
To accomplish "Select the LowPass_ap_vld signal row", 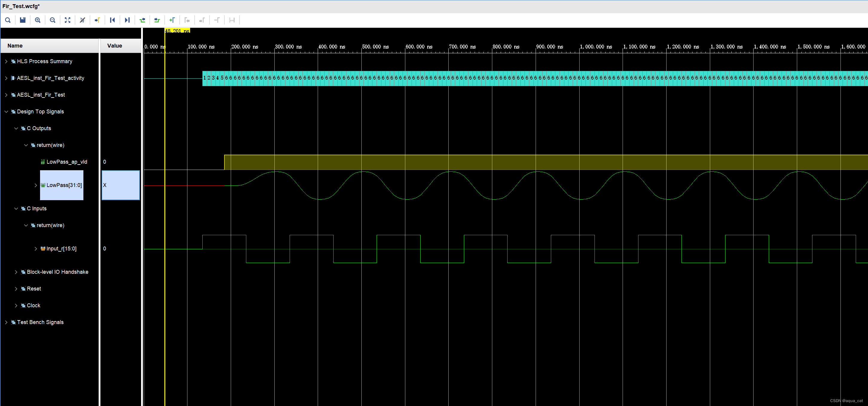I will [66, 162].
